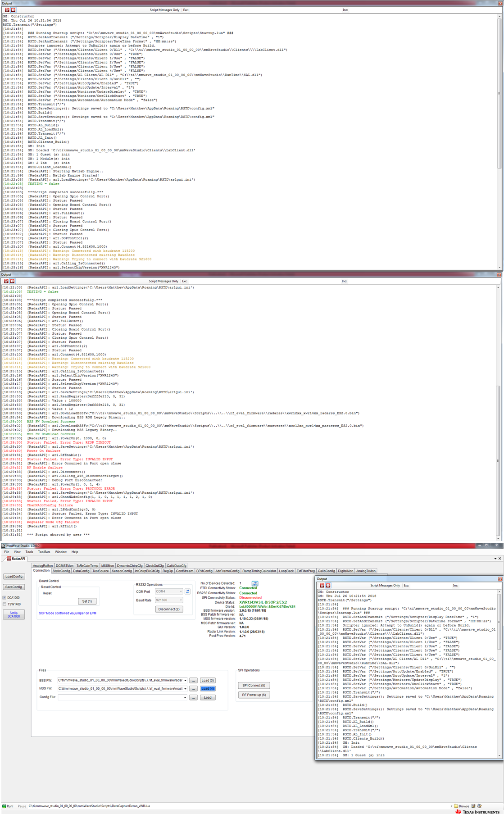This screenshot has height=814, width=504.
Task: Switch to the DataConfig tab
Action: tap(81, 571)
